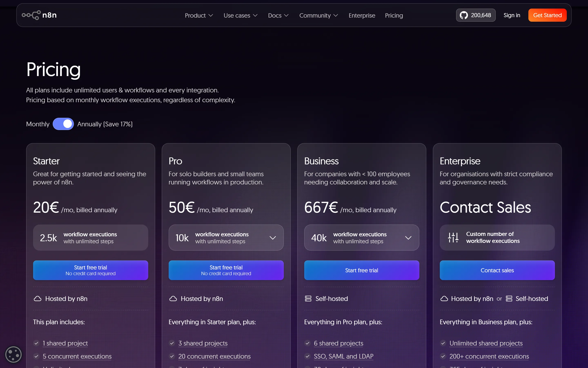Open the Enterprise nav link

[362, 16]
